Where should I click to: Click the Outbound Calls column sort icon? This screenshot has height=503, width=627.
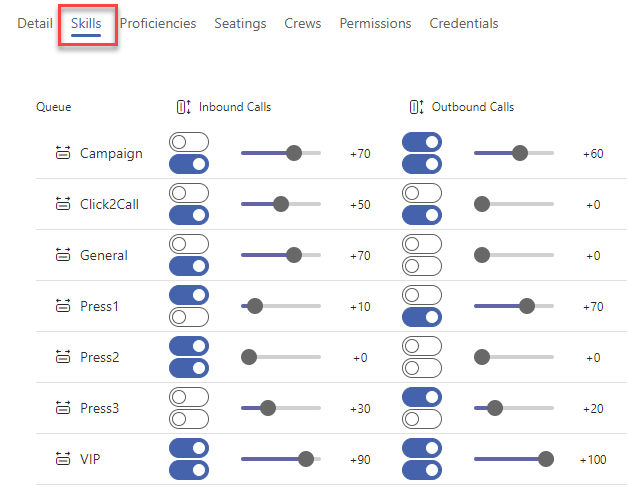[x=416, y=107]
